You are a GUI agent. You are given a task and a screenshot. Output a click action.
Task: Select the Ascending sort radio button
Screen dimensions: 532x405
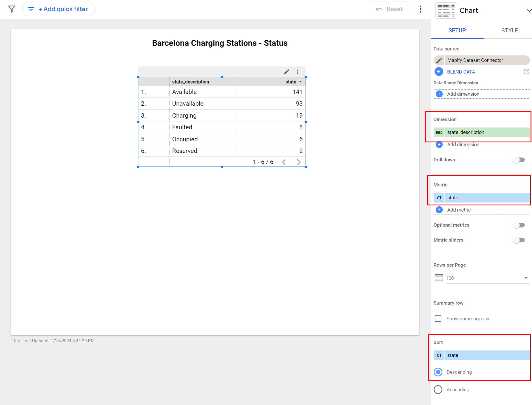[x=438, y=390]
